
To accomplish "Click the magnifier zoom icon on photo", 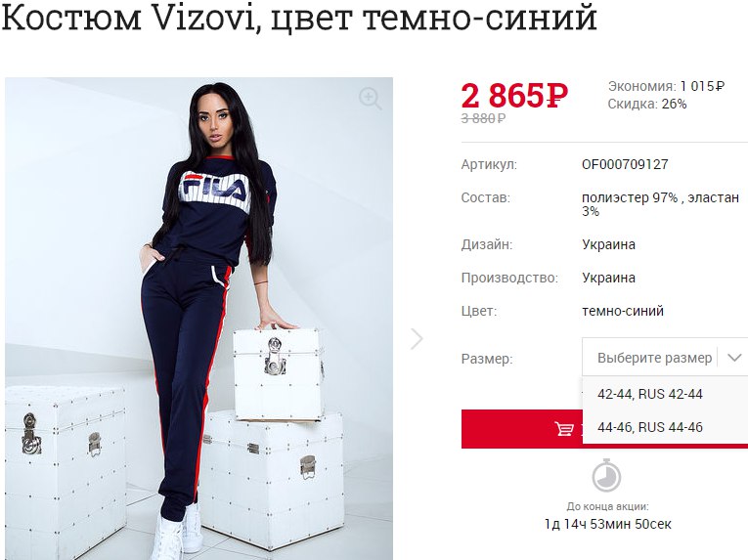I will 370,99.
